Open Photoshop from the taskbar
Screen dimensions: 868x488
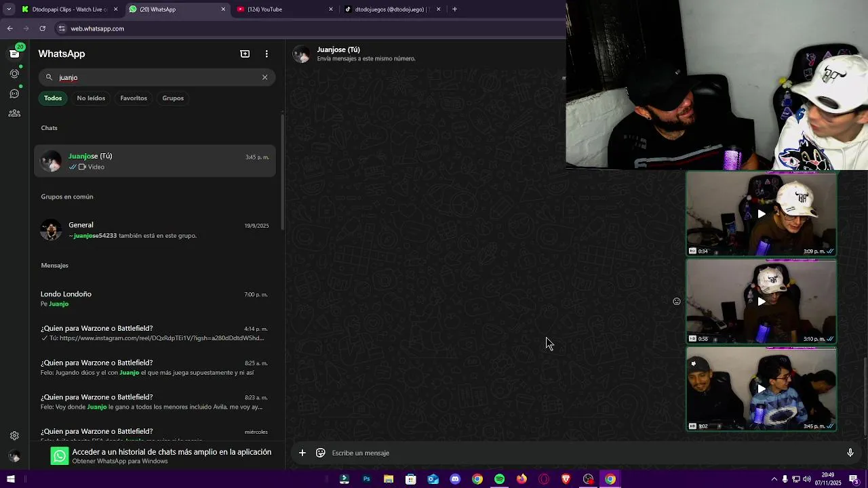tap(366, 479)
